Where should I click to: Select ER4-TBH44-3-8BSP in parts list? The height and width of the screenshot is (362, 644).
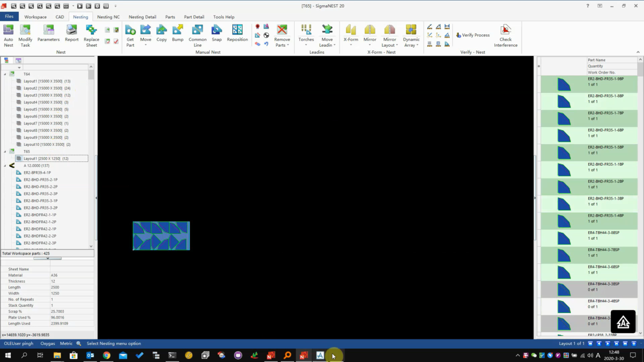click(589, 239)
